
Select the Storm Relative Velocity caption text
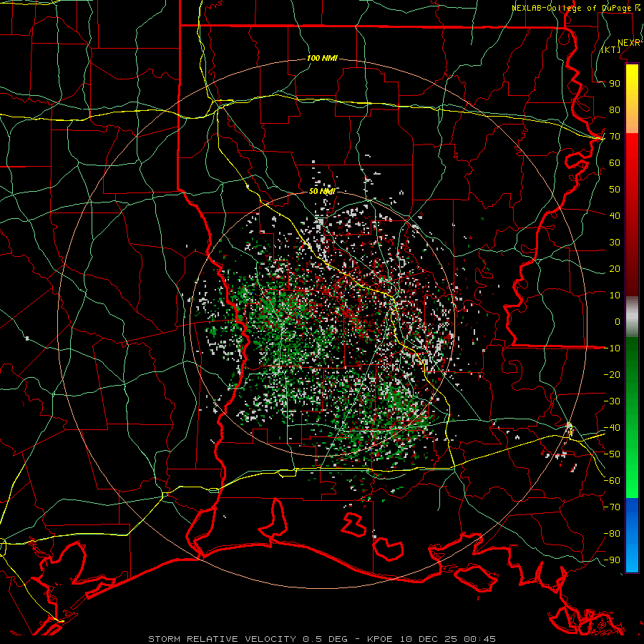pos(322,639)
